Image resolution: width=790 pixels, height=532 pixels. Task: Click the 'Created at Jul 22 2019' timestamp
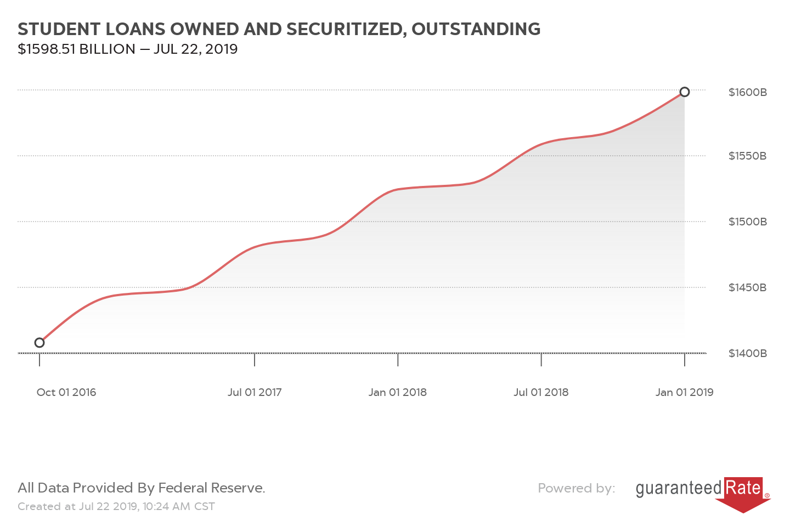click(x=116, y=506)
